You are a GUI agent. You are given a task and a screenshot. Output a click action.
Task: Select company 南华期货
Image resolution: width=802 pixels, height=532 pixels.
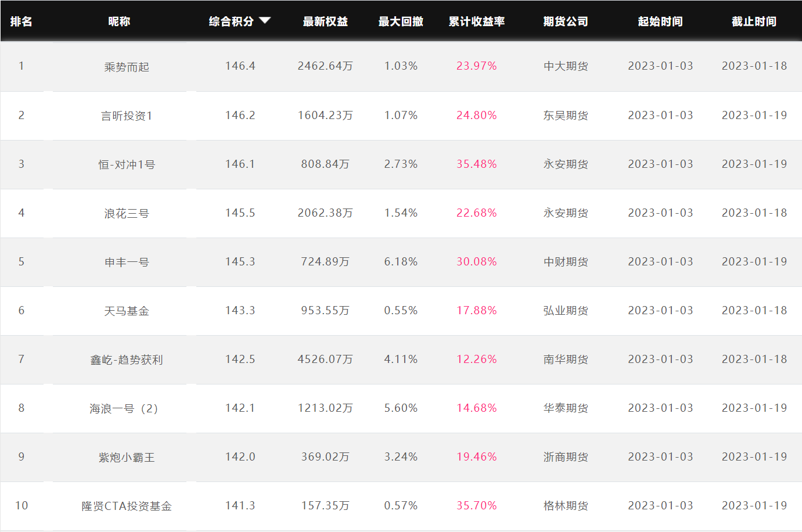(566, 359)
